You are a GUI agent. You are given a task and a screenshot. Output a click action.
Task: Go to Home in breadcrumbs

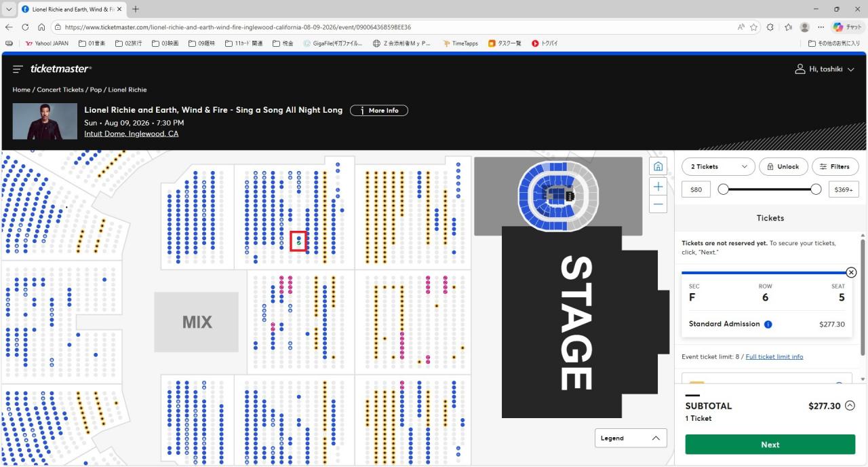21,90
